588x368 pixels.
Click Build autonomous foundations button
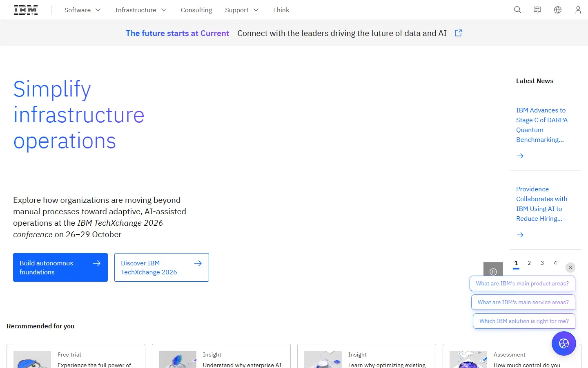click(60, 267)
